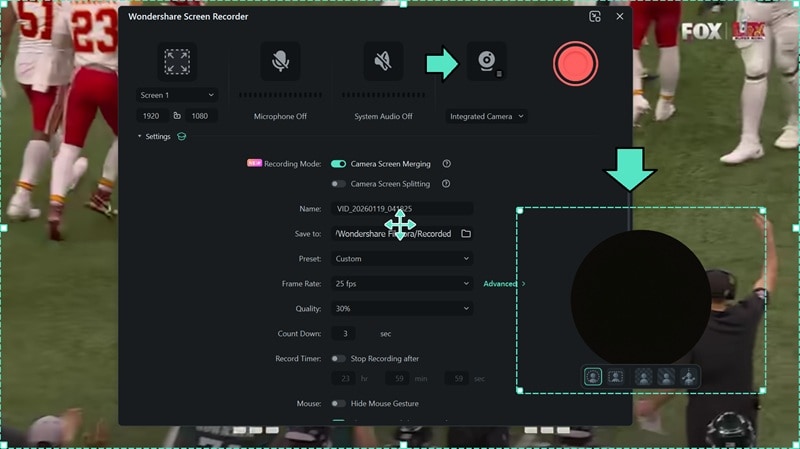Click the Name field VID_20260119
This screenshot has height=449, width=800.
(x=402, y=209)
